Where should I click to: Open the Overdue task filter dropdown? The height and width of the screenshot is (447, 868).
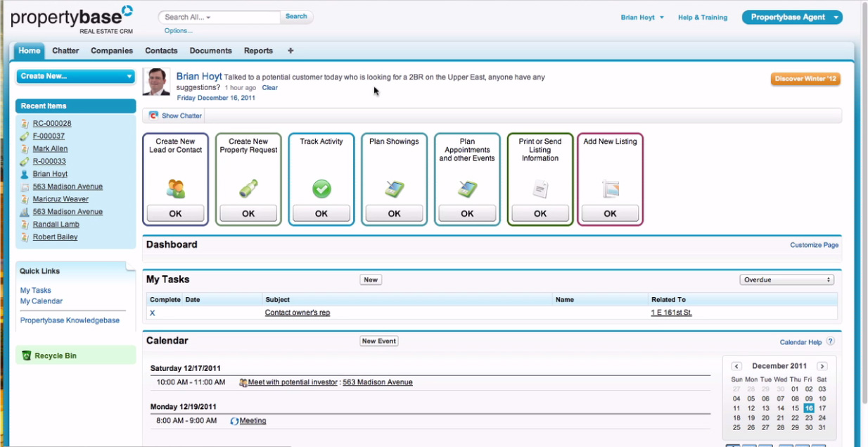click(786, 280)
